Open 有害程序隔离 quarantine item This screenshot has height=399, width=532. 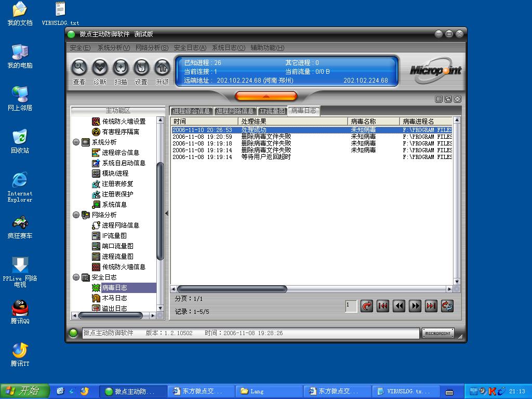116,131
